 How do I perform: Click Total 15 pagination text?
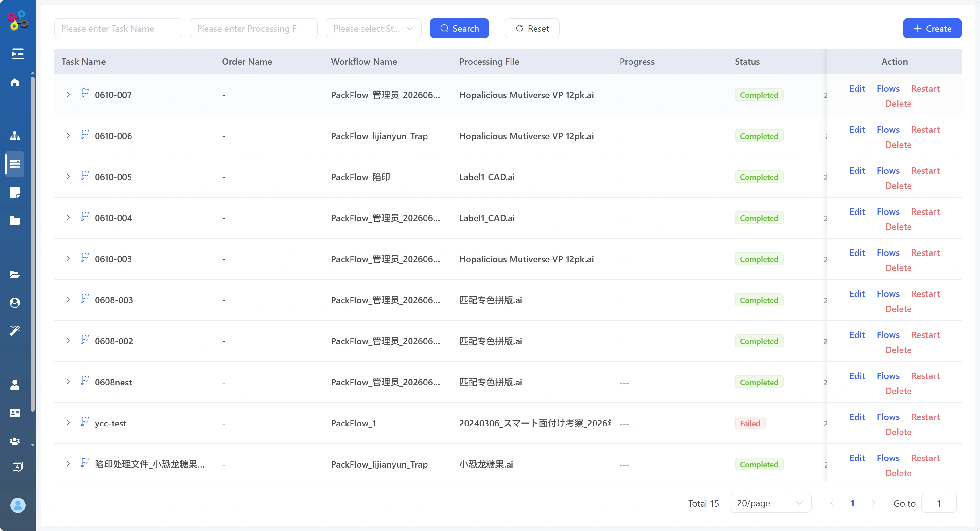pos(704,503)
